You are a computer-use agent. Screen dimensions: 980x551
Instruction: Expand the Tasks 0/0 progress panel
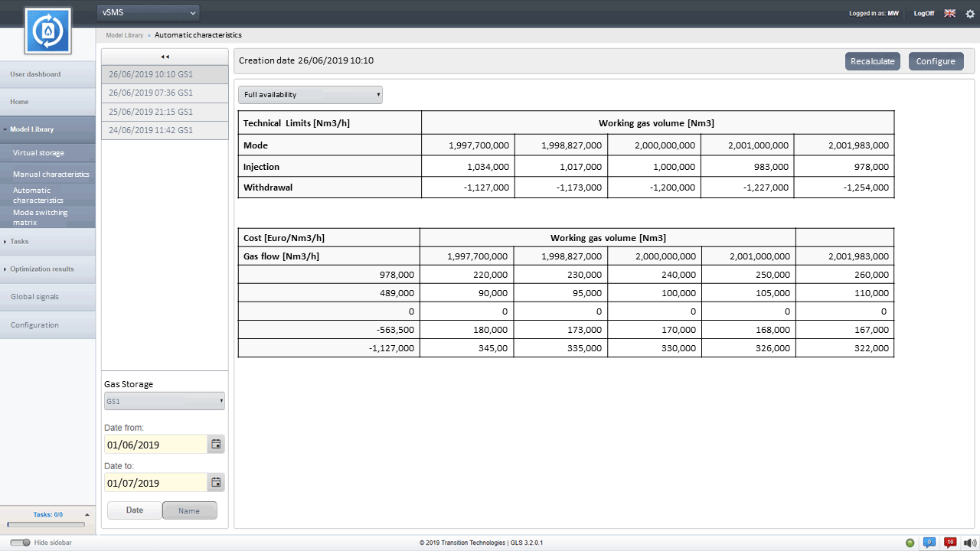pos(87,515)
